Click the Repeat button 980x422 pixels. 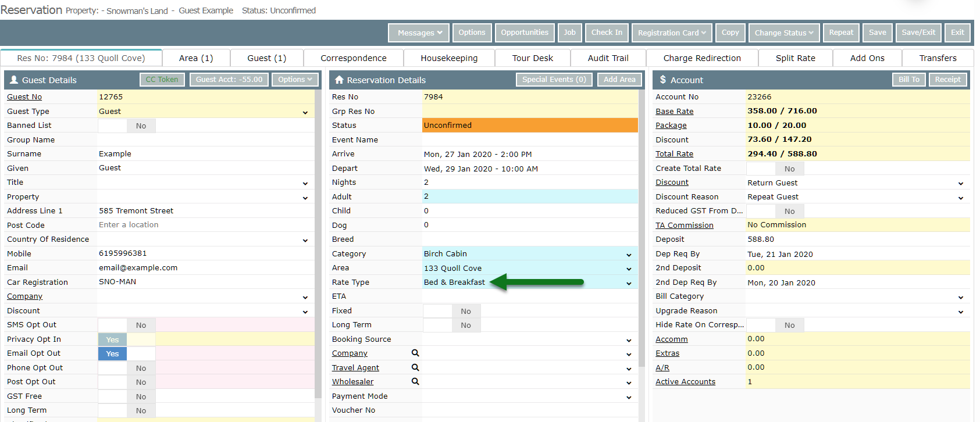point(841,33)
